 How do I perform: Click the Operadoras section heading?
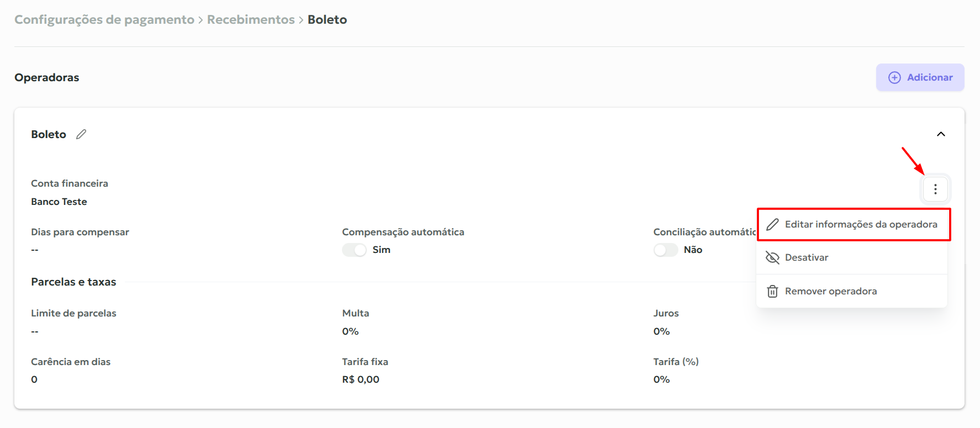47,78
